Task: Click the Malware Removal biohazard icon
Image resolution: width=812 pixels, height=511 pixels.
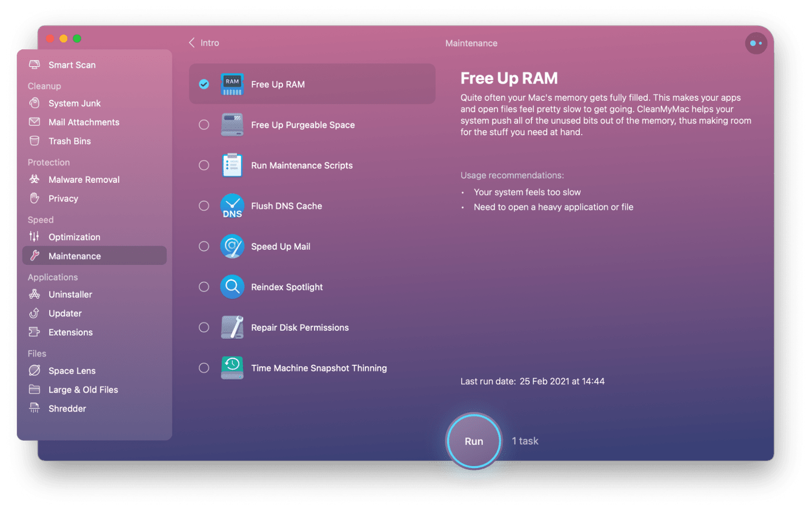Action: coord(35,179)
